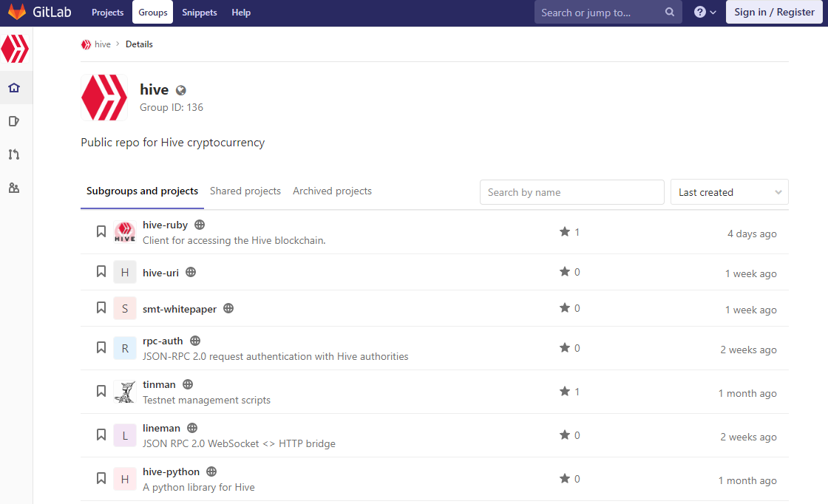The height and width of the screenshot is (504, 828).
Task: Click globe visibility icon next to hive-python
Action: tap(211, 471)
